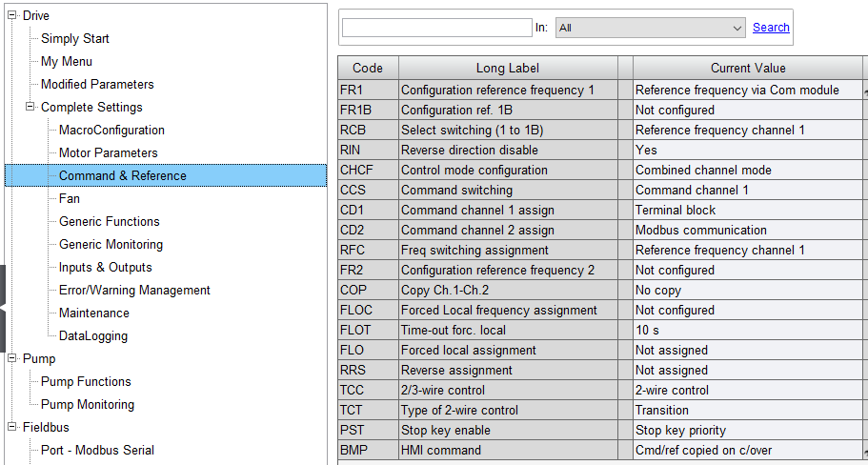Sort by the Current Value column header
Screen dimensions: 868x465
[x=748, y=68]
